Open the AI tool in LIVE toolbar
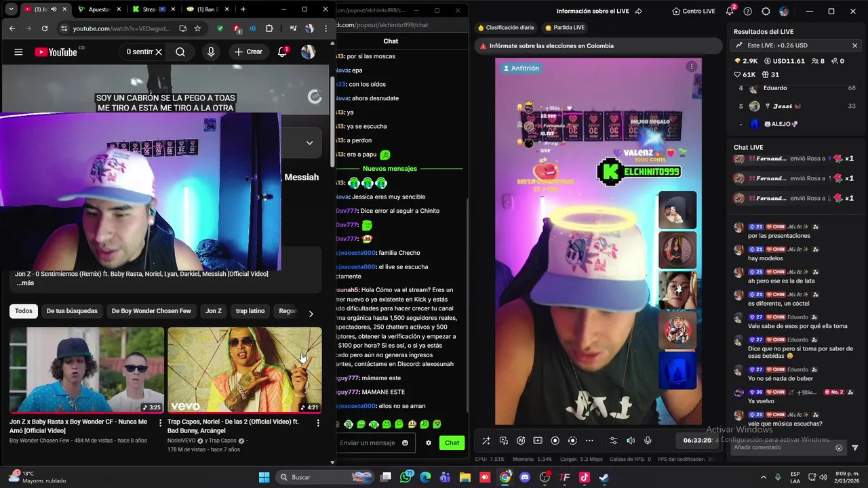 521,441
